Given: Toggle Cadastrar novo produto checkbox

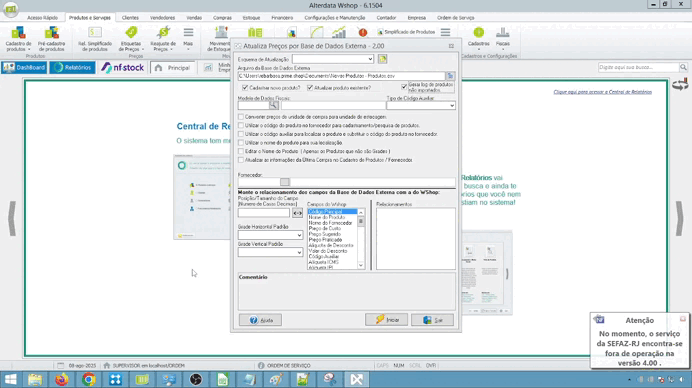Looking at the screenshot, I should pos(245,87).
